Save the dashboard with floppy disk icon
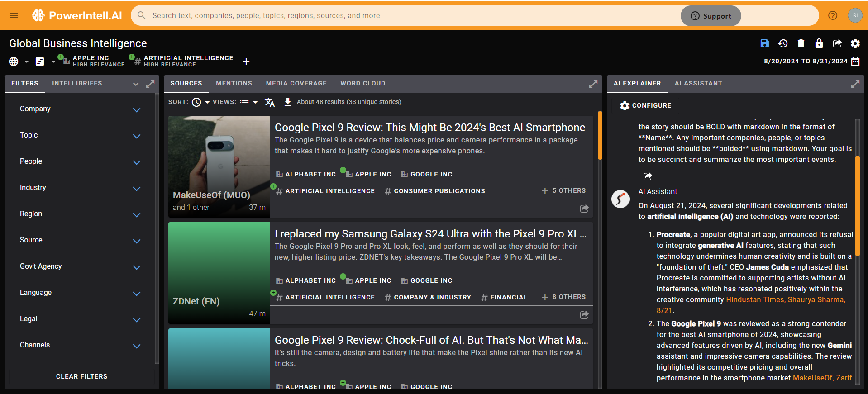 (765, 43)
